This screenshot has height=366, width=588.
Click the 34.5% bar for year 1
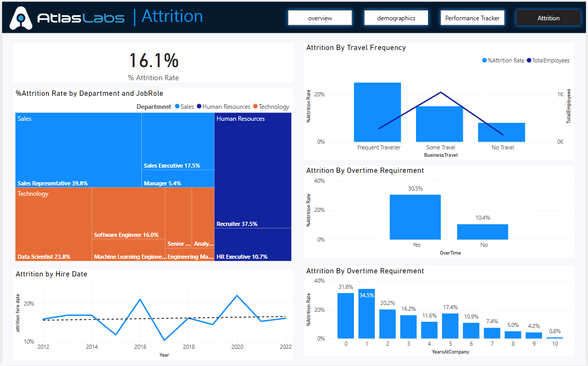(x=366, y=314)
